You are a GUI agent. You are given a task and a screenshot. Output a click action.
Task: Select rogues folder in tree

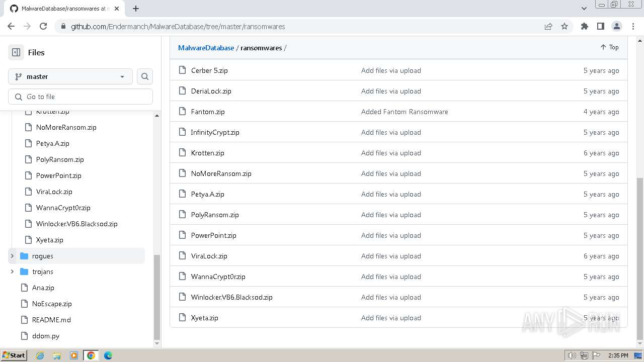[43, 256]
